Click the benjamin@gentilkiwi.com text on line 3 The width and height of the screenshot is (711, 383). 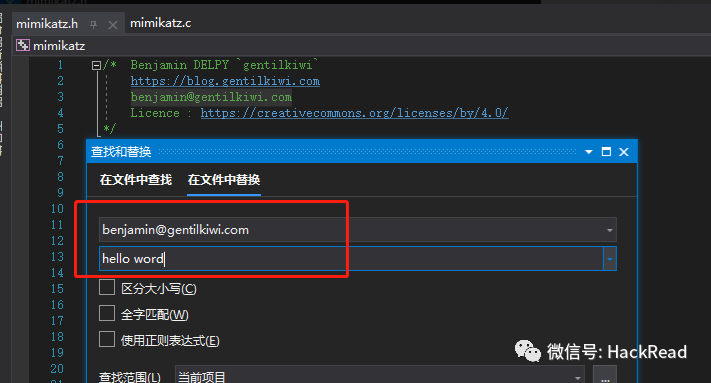[x=211, y=97]
